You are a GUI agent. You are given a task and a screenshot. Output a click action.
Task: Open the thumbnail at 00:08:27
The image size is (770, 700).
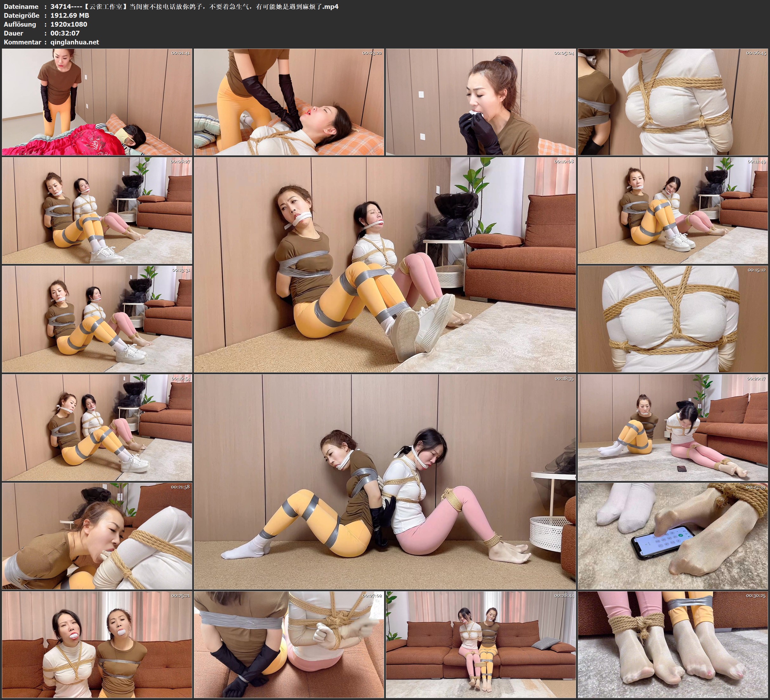(x=97, y=210)
